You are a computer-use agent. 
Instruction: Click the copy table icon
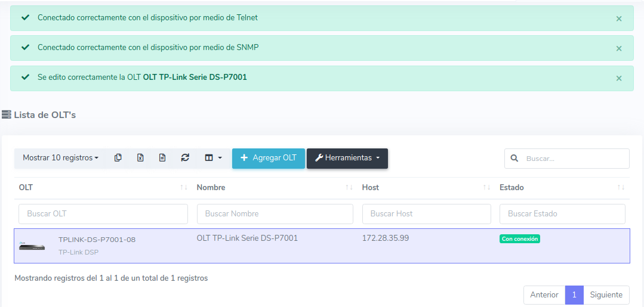click(118, 158)
